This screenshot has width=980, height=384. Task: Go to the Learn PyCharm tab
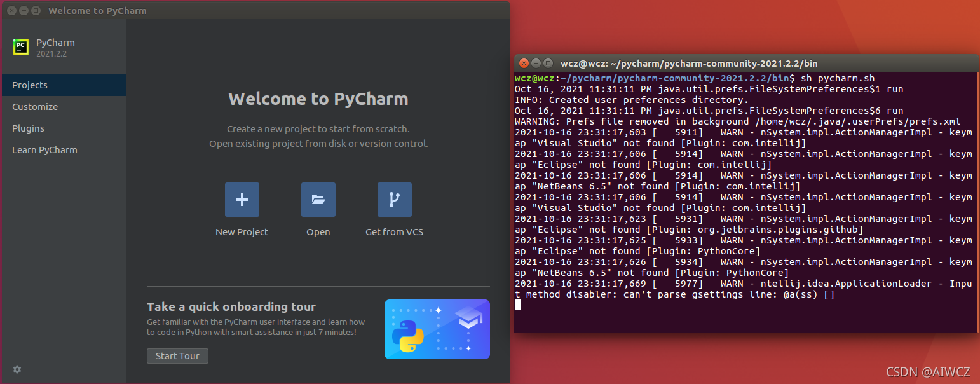click(64, 150)
